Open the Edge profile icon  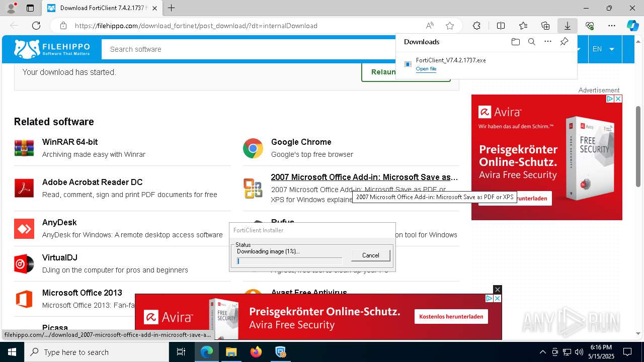pos(11,8)
